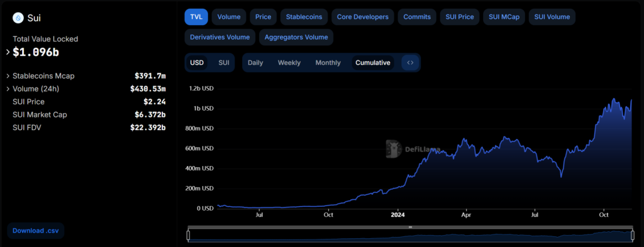Click the Sui chain name heading
The width and height of the screenshot is (644, 247).
pyautogui.click(x=34, y=18)
